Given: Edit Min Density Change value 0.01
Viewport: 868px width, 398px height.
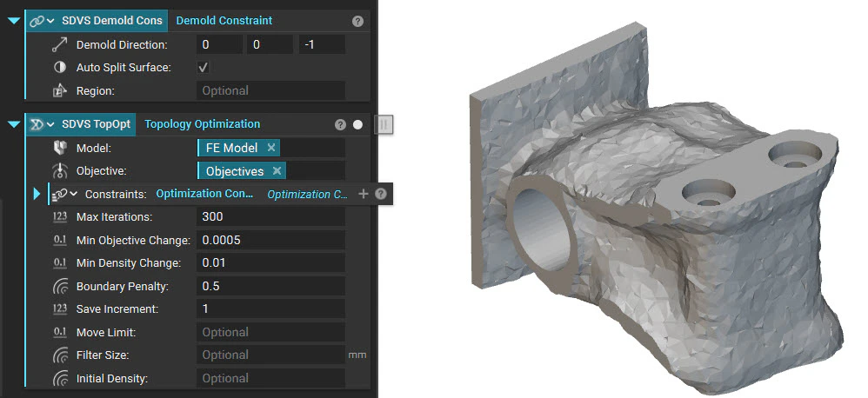Looking at the screenshot, I should 270,262.
